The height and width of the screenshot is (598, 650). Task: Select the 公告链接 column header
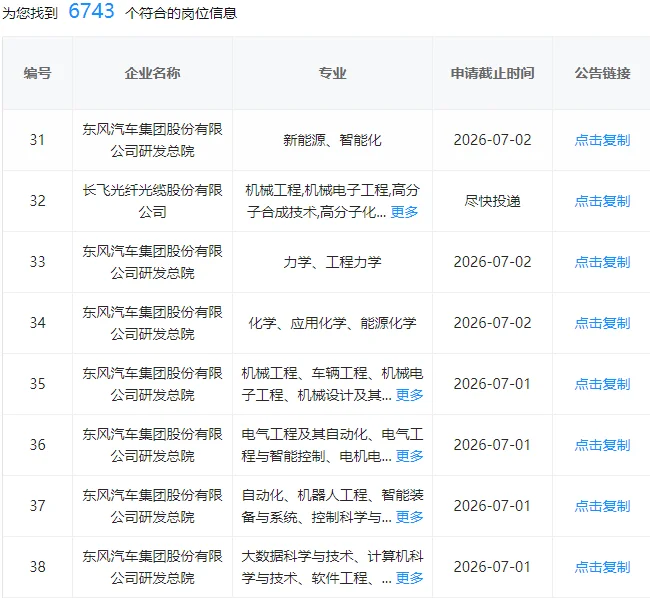click(602, 73)
